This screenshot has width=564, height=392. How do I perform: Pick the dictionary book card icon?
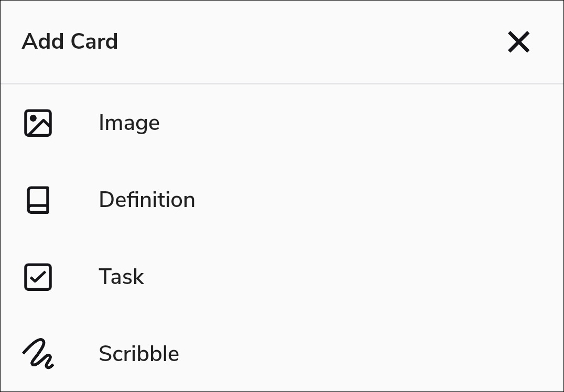pyautogui.click(x=38, y=200)
